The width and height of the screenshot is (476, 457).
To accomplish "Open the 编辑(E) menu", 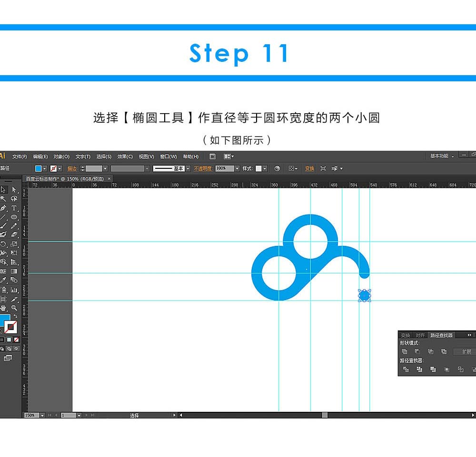I will click(40, 156).
